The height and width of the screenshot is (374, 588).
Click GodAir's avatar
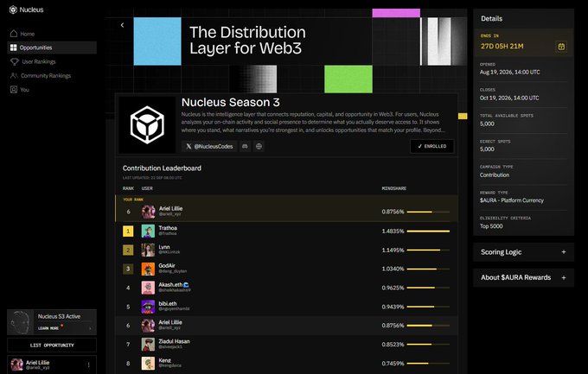148,269
